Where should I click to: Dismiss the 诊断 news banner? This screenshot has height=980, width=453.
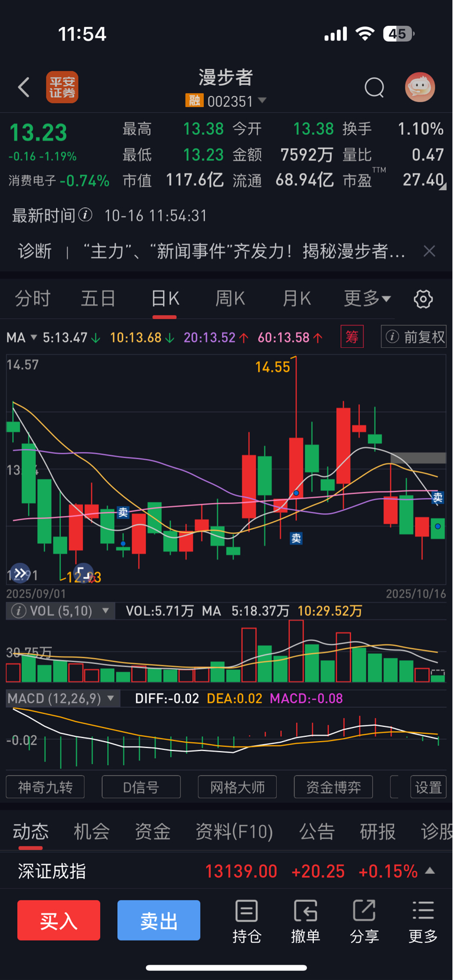(429, 251)
